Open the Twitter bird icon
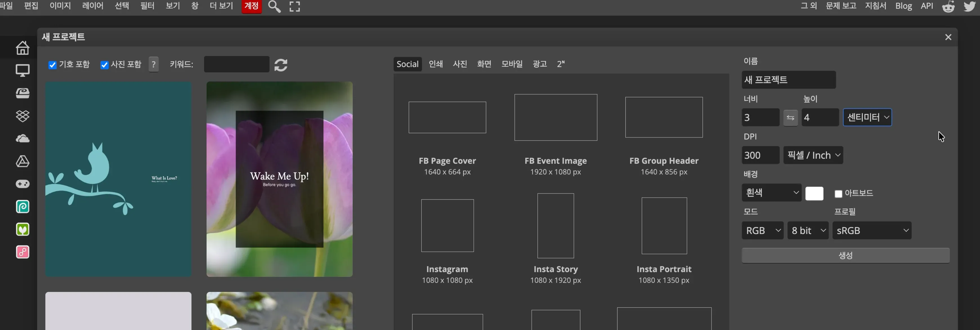980x330 pixels. point(970,6)
